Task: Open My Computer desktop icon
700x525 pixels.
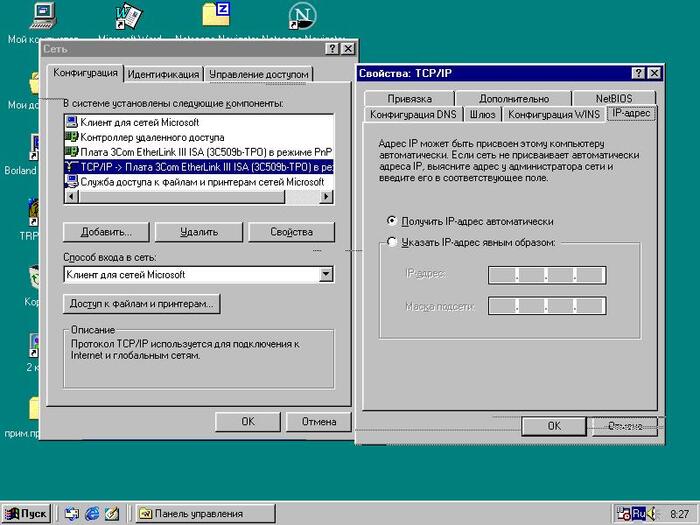Action: [41, 15]
